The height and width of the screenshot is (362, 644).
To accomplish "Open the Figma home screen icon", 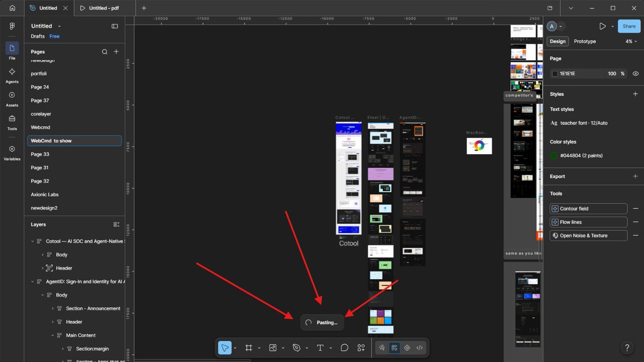I will click(12, 8).
